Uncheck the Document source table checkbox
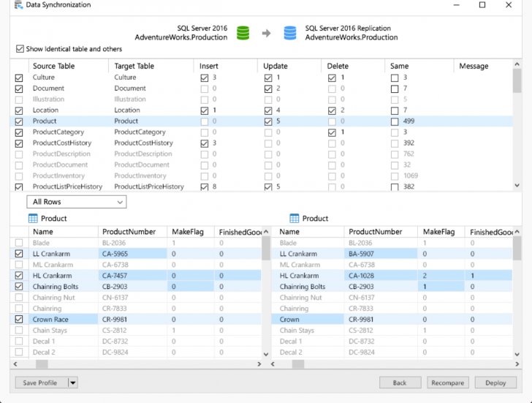This screenshot has width=532, height=403. 19,88
